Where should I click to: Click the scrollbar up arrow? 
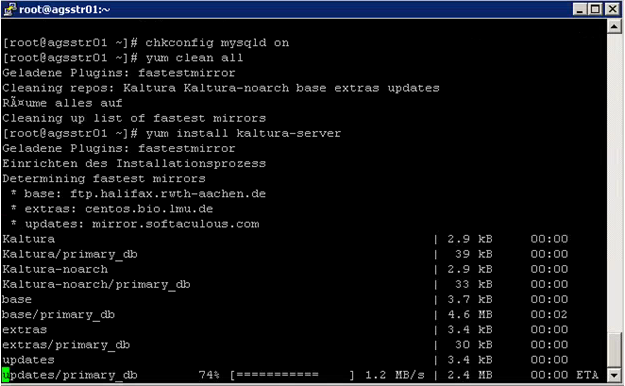point(614,27)
